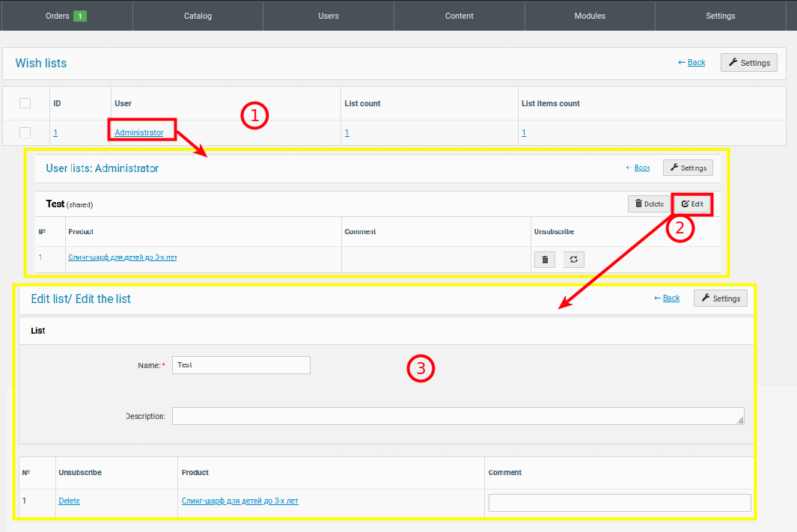797x532 pixels.
Task: Click the List count column header
Action: coord(362,103)
